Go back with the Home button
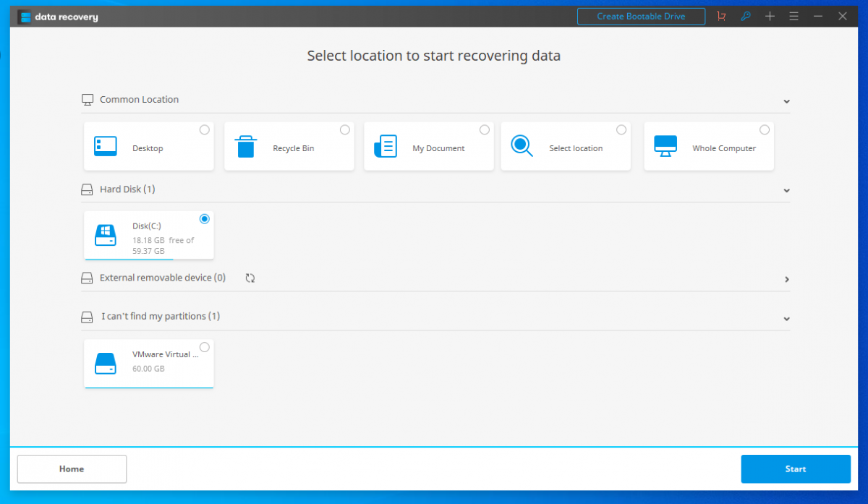868x504 pixels. tap(72, 469)
